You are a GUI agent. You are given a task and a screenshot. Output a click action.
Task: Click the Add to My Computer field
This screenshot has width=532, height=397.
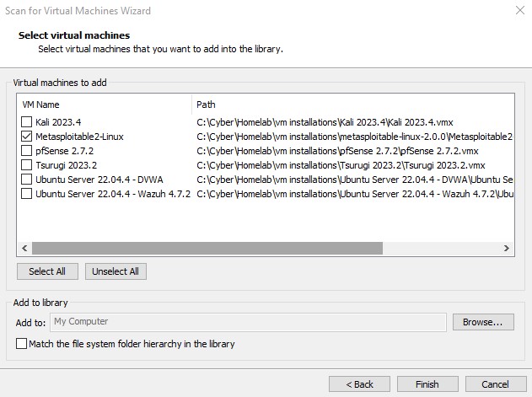(247, 322)
